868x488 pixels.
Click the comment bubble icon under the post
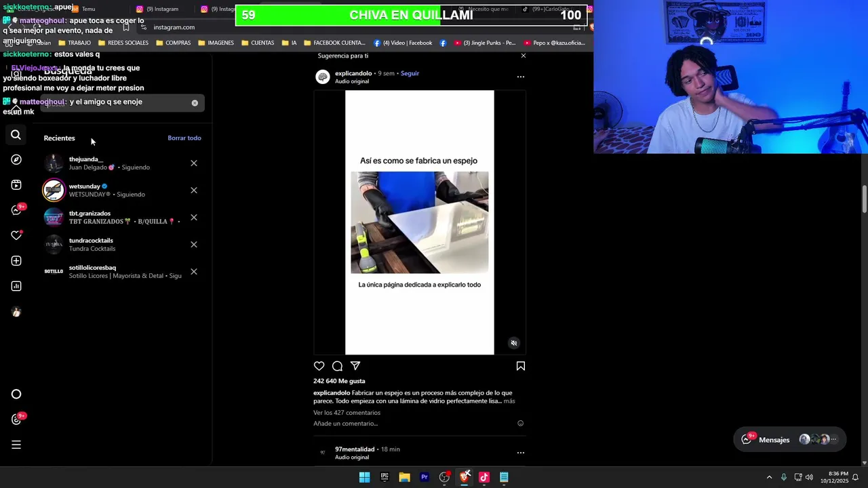coord(337,366)
